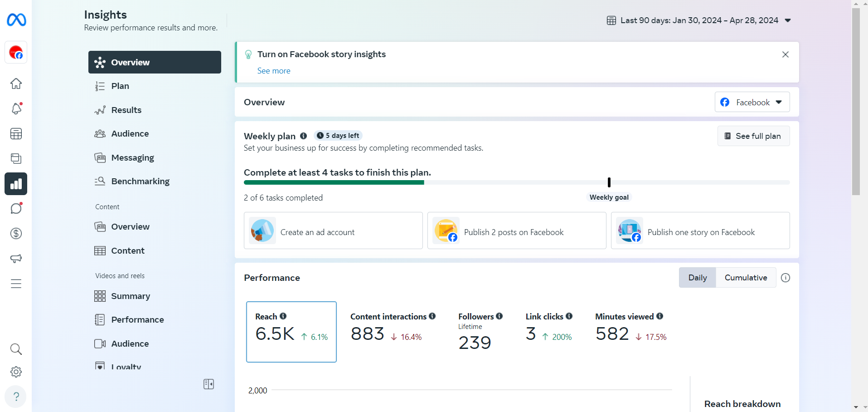868x412 pixels.
Task: Open the Settings gear icon
Action: coord(16,372)
